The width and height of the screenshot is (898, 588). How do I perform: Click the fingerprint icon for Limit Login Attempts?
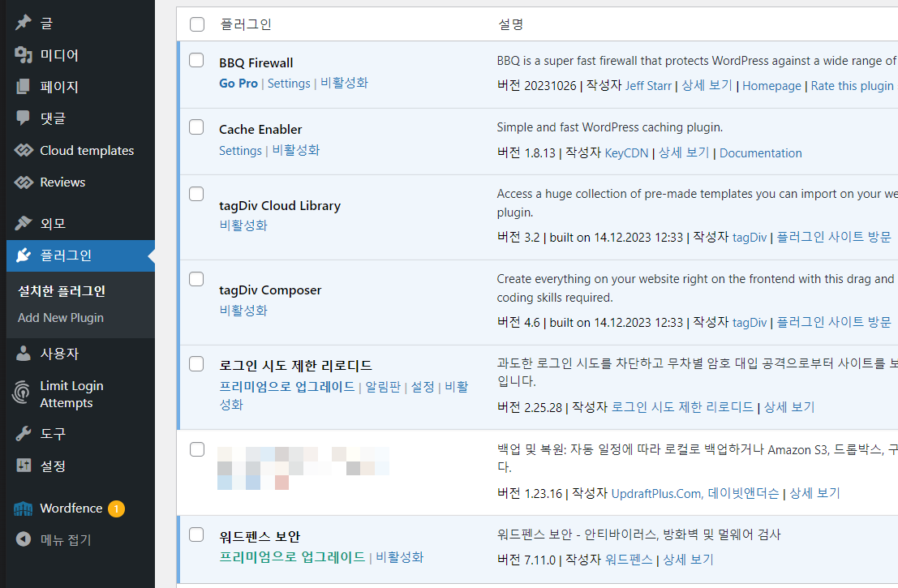(x=21, y=393)
